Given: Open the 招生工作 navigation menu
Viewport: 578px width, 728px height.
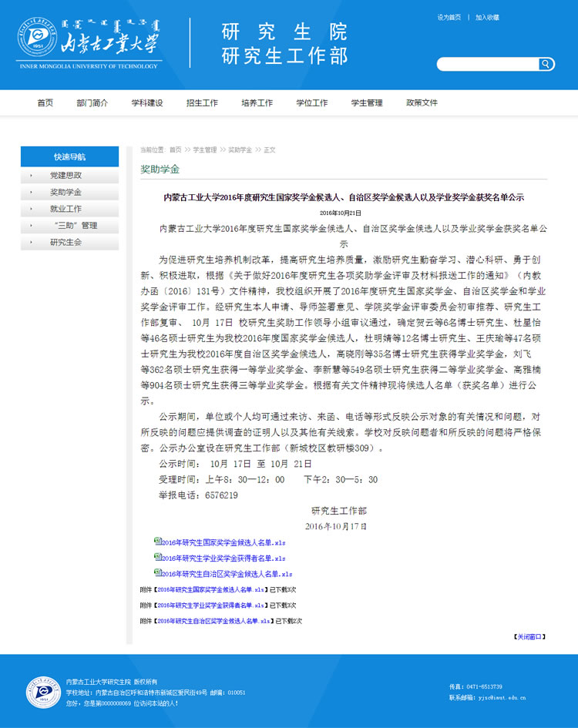Looking at the screenshot, I should pyautogui.click(x=202, y=103).
